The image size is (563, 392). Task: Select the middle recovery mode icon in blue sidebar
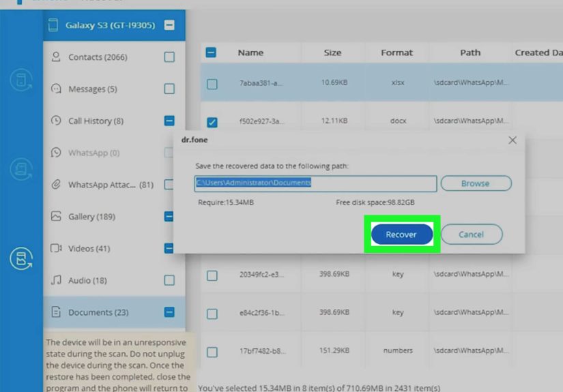point(21,169)
